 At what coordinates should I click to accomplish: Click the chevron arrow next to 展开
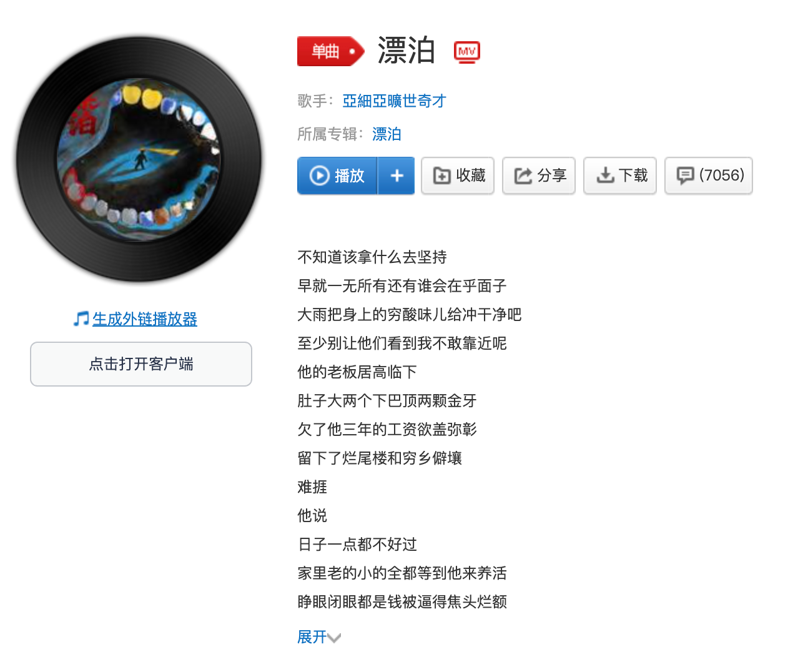[x=334, y=638]
